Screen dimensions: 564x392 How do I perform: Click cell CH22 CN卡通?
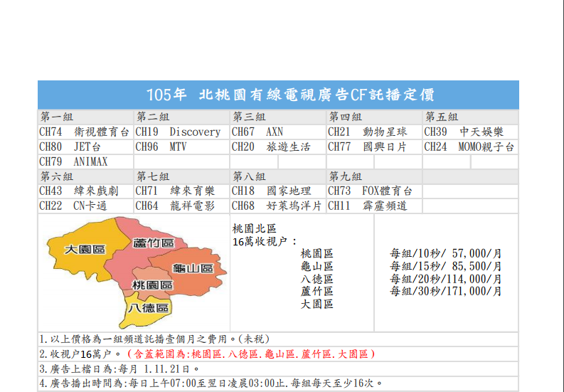pos(85,206)
